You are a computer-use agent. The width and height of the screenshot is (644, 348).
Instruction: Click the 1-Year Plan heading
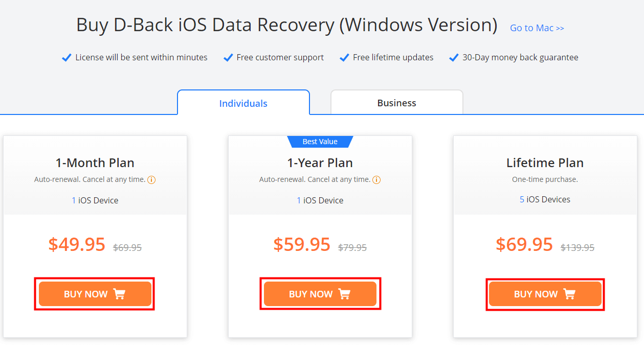point(320,163)
